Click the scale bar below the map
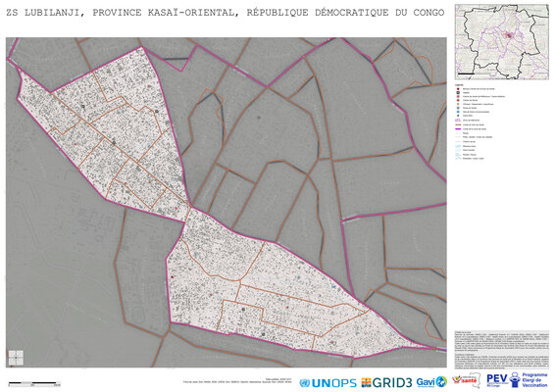555x392 pixels. click(x=34, y=383)
